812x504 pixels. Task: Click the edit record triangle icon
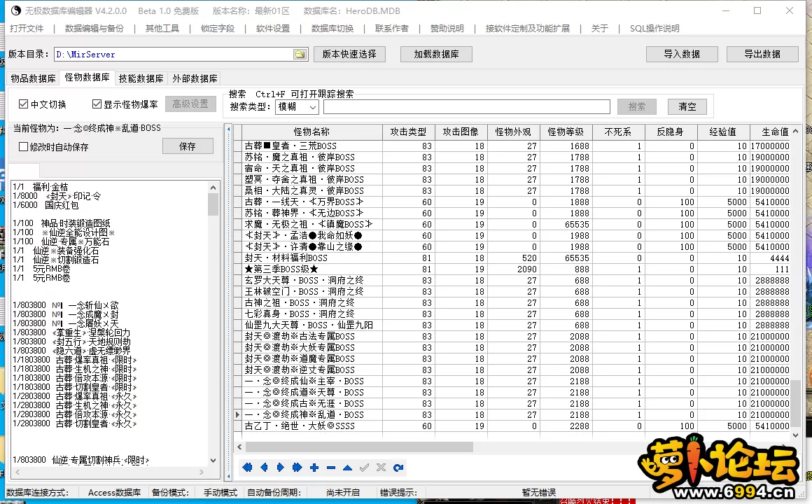347,468
